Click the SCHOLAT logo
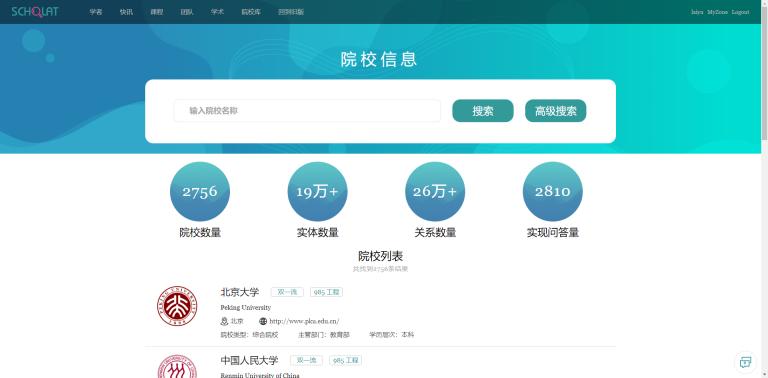 [x=35, y=12]
